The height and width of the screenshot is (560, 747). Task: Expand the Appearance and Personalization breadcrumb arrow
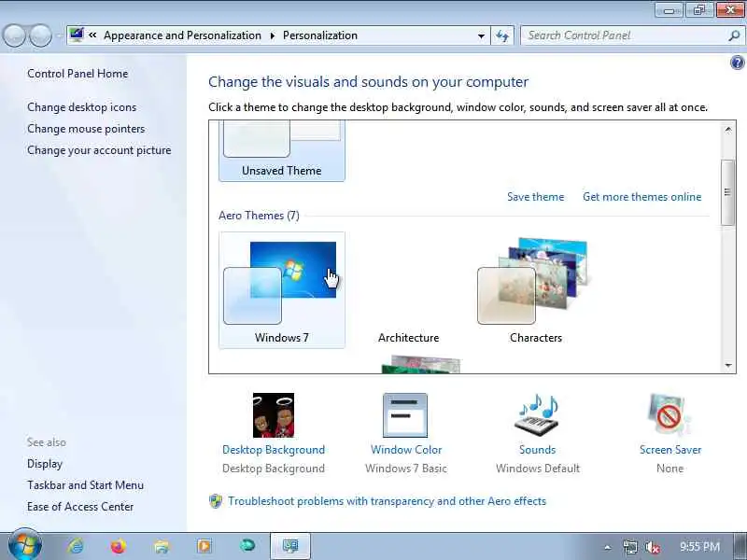coord(272,35)
